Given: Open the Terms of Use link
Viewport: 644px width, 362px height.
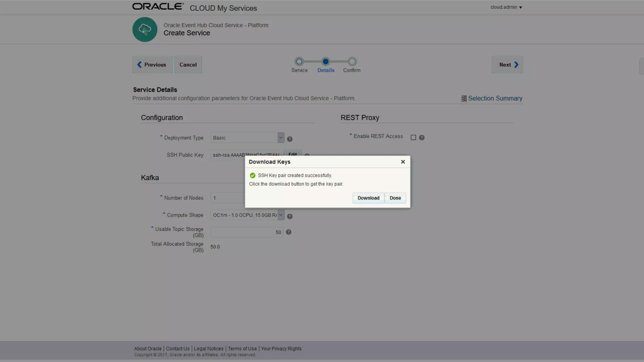Looking at the screenshot, I should (x=242, y=348).
